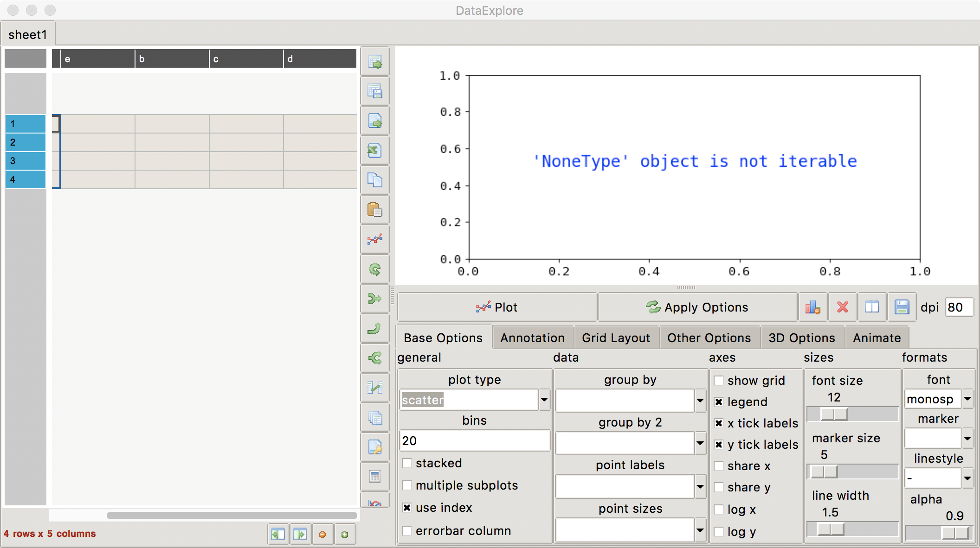Switch to the Annotation tab
The width and height of the screenshot is (980, 548).
tap(532, 338)
